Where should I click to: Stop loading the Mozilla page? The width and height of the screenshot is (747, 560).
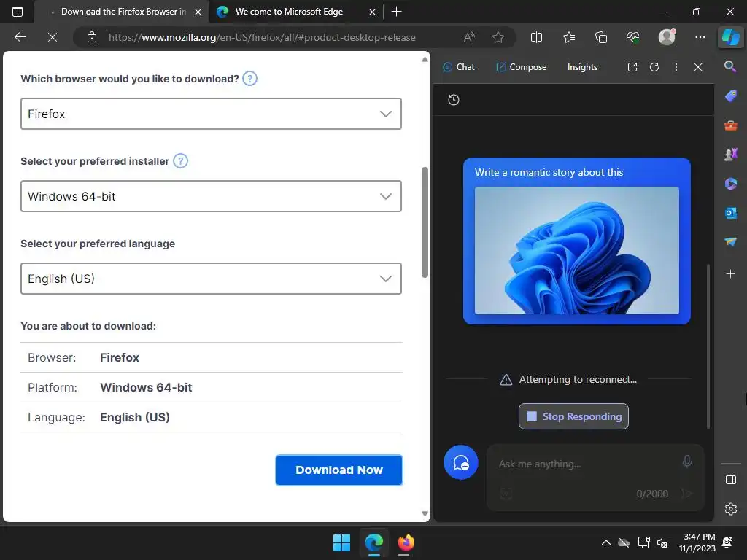53,37
